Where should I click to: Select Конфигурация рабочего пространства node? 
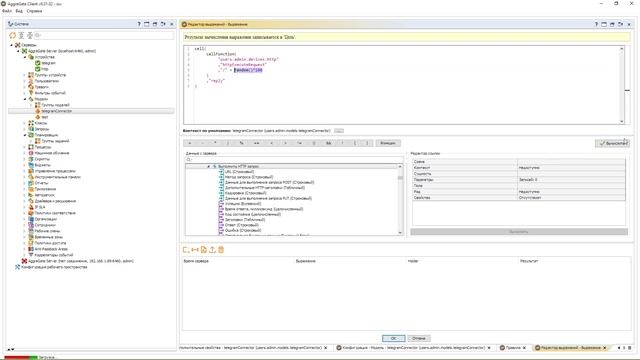click(54, 267)
